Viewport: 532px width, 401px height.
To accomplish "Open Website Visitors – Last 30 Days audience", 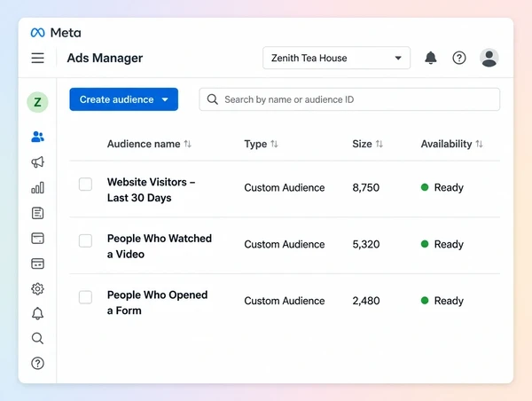I will pyautogui.click(x=151, y=190).
